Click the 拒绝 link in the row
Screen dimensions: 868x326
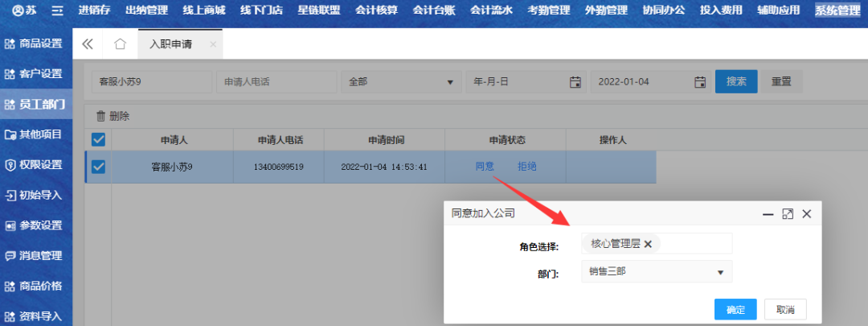(526, 167)
